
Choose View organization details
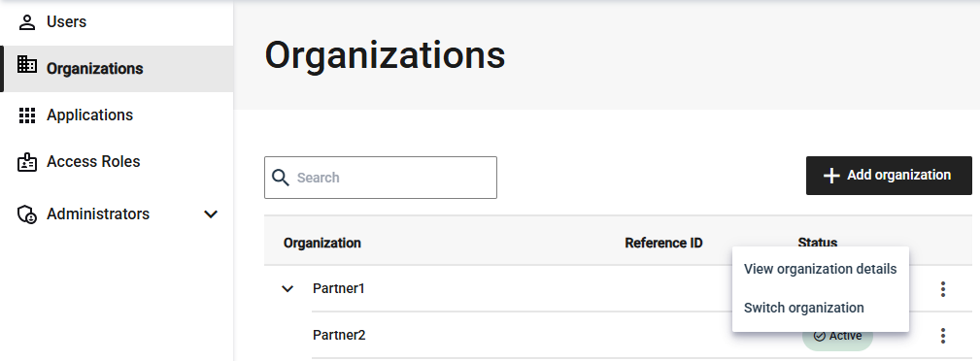coord(820,269)
